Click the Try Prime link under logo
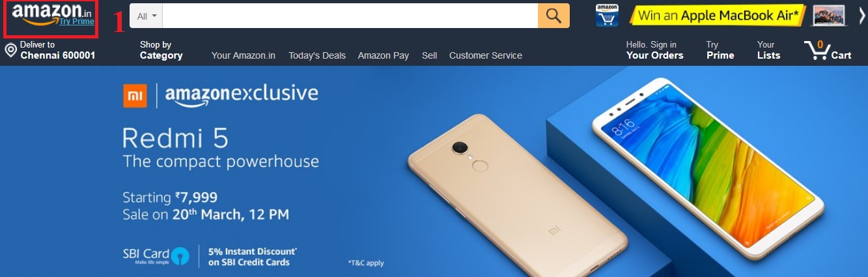Image resolution: width=868 pixels, height=277 pixels. (77, 22)
